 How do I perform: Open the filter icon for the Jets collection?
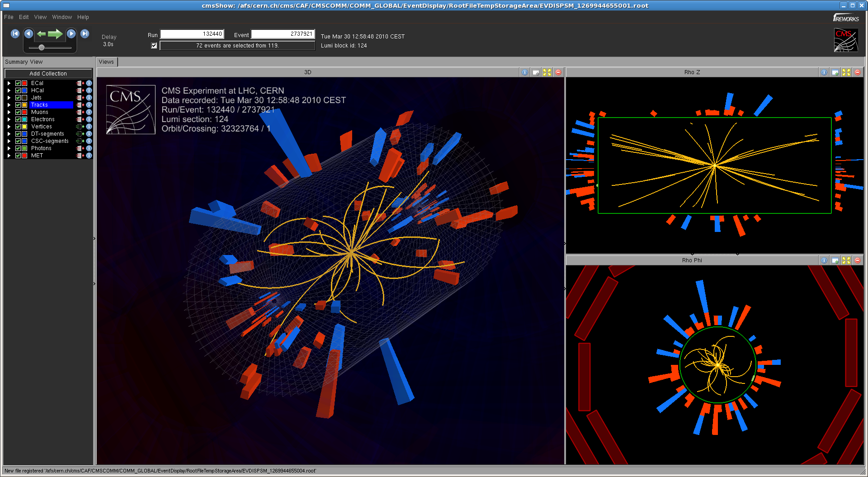[x=80, y=98]
